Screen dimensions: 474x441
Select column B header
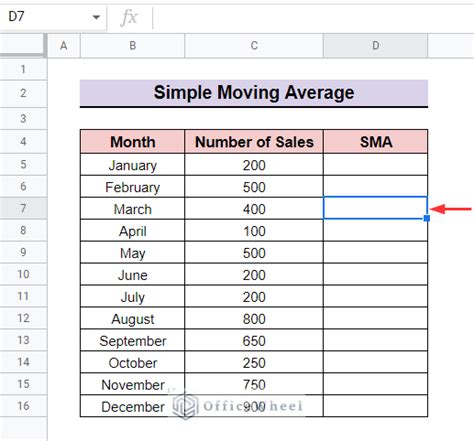(132, 46)
